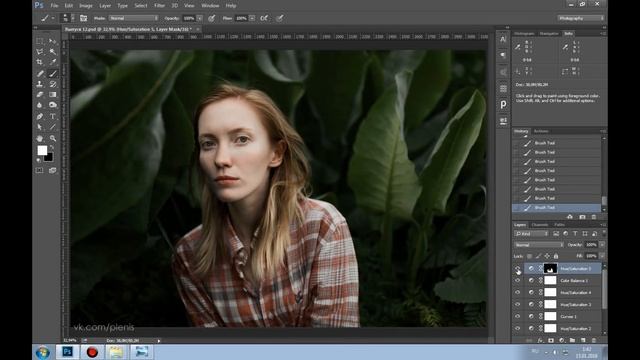Open the workspace switcher dropdown

tap(581, 18)
